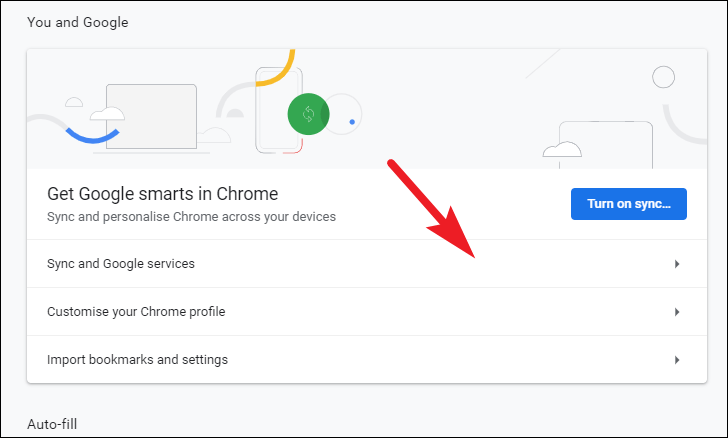
Task: Click the cloud overlapping the laptop illustration
Action: (107, 114)
